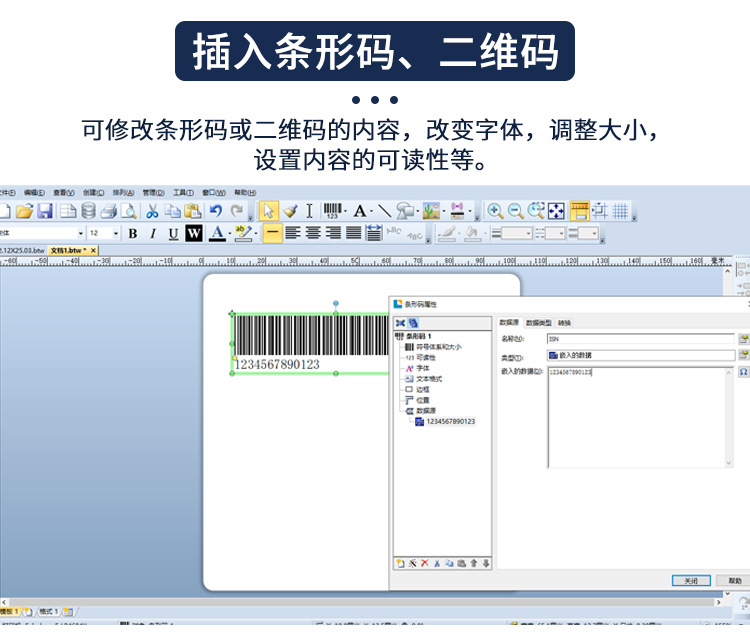Image resolution: width=750 pixels, height=642 pixels.
Task: Align text left
Action: tap(293, 233)
